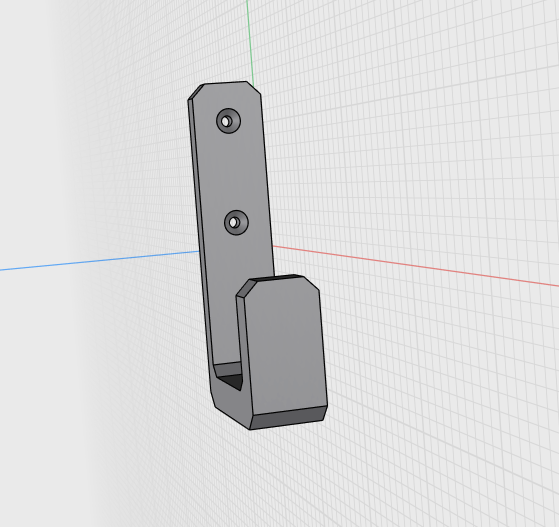The width and height of the screenshot is (559, 527).
Task: Click the inner floor face of the hook
Action: coord(228,368)
